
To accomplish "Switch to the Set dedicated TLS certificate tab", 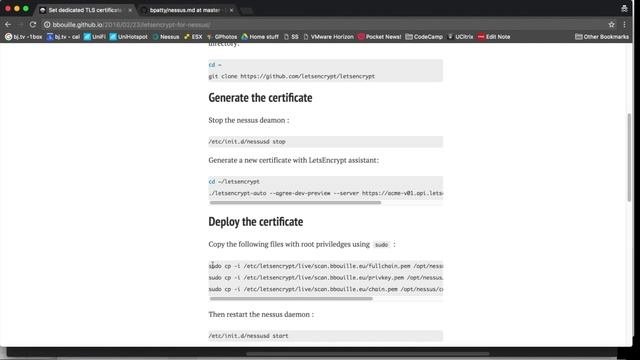I will [84, 10].
